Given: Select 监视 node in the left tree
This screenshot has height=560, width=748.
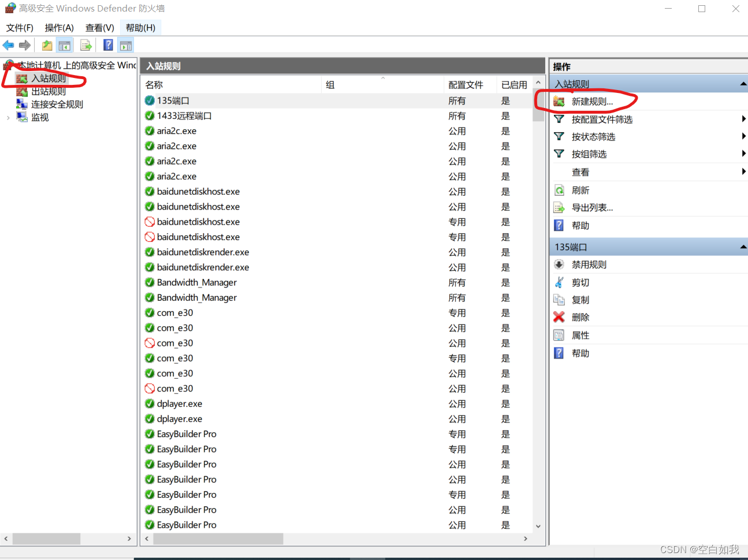Looking at the screenshot, I should (x=40, y=117).
